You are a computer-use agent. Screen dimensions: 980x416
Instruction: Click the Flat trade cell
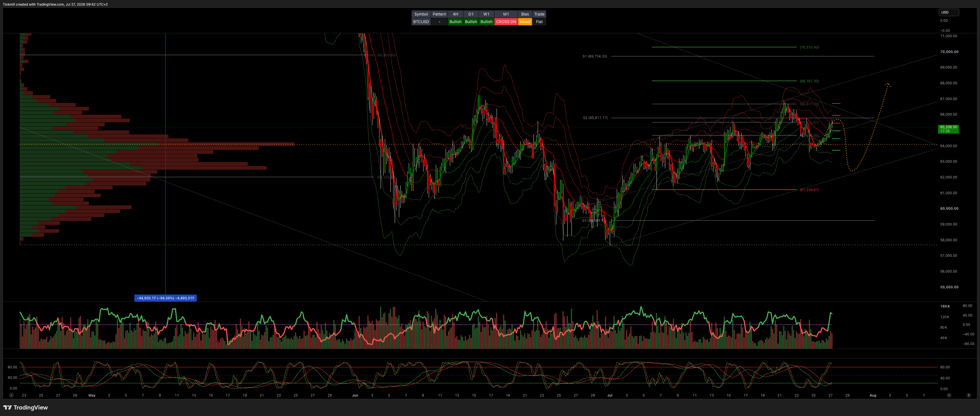click(x=539, y=22)
